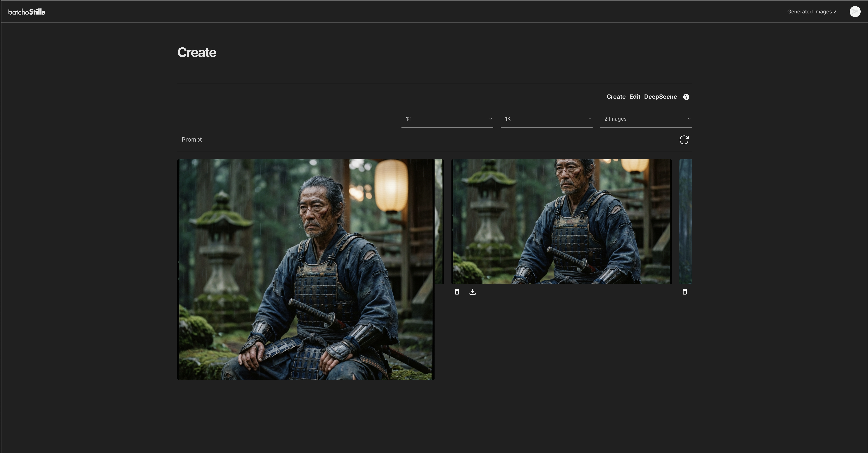Open the help icon next to DeepScene
Screen dimensions: 868x453
click(686, 97)
